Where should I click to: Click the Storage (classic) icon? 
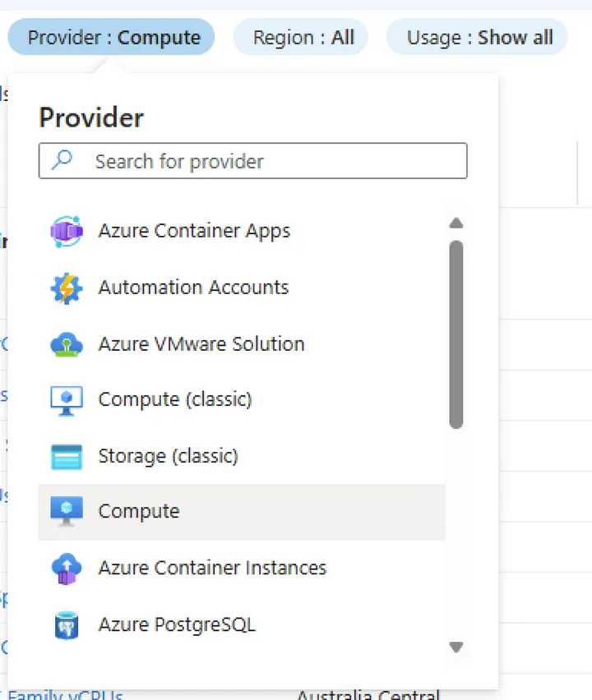click(66, 457)
